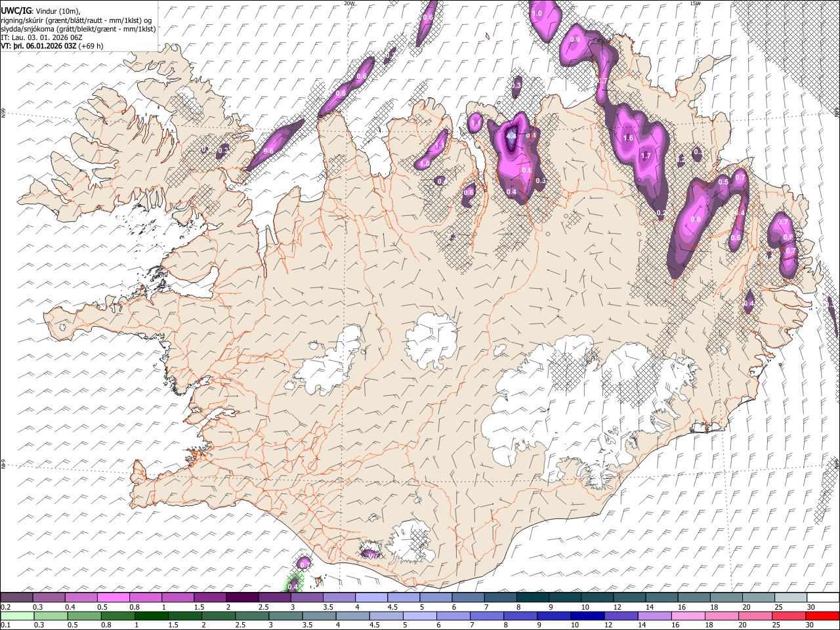Click the '0.1' label starting the bottom legend row

pyautogui.click(x=5, y=625)
